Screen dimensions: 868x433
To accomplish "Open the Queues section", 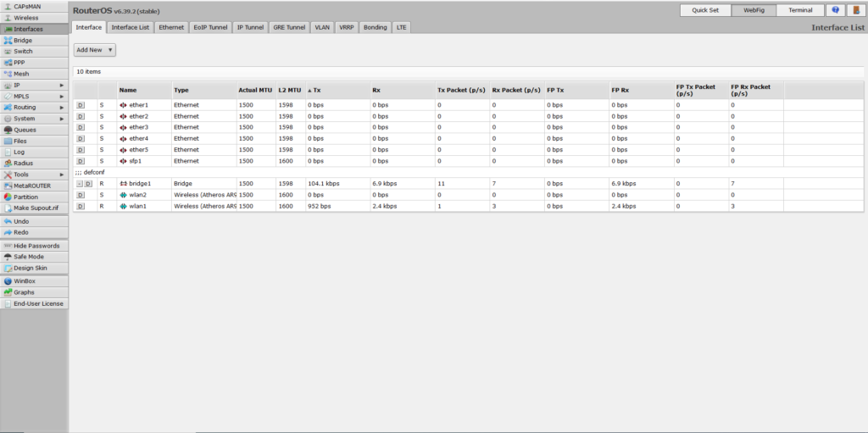I will 34,130.
